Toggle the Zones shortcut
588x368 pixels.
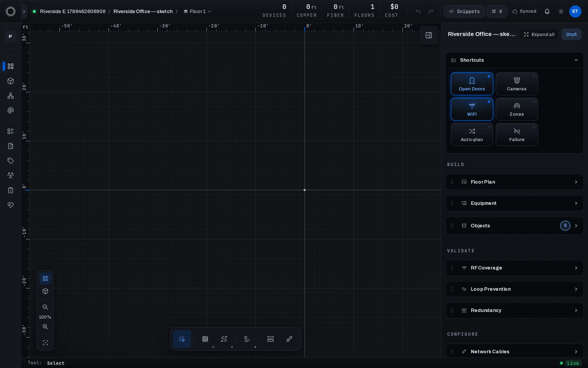click(x=517, y=109)
